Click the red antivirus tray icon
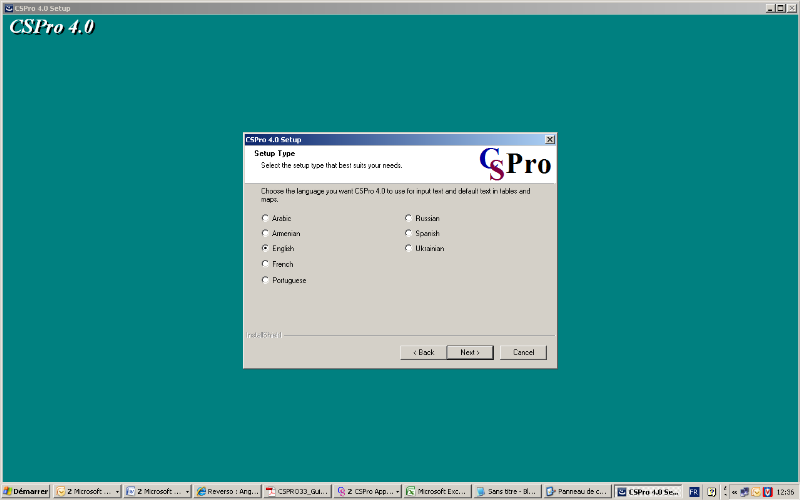 [x=767, y=492]
